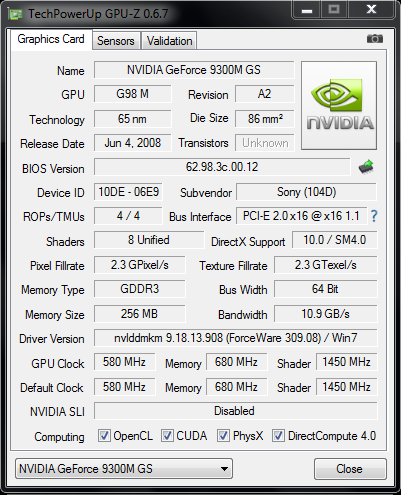
Task: Click the Name field showing GeForce 9300M GS
Action: click(x=194, y=70)
